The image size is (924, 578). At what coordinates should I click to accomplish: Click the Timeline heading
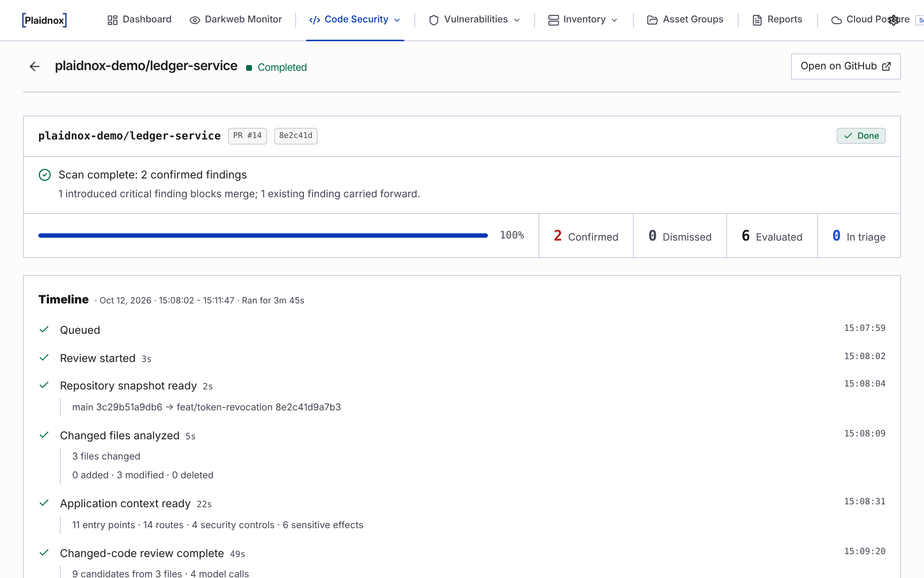(x=64, y=299)
